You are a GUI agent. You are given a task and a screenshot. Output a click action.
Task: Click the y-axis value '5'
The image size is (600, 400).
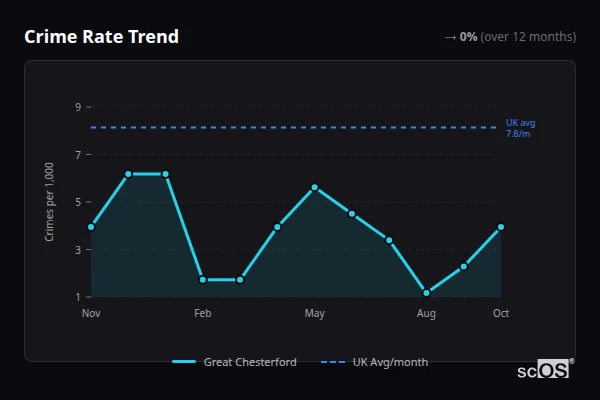[78, 202]
